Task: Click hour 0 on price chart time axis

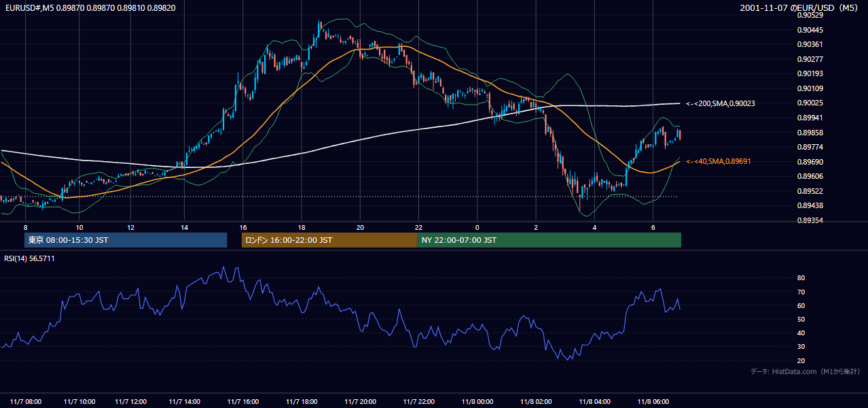Action: click(477, 227)
